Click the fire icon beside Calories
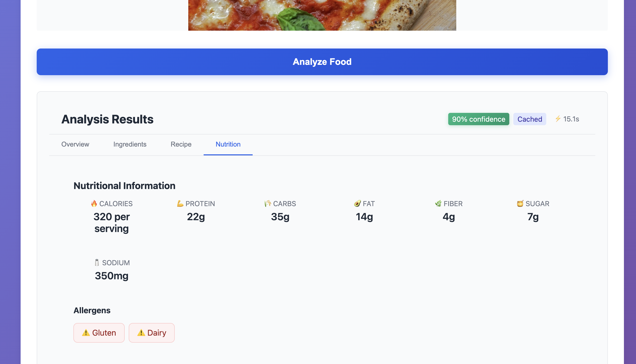The height and width of the screenshot is (364, 636). coord(94,203)
